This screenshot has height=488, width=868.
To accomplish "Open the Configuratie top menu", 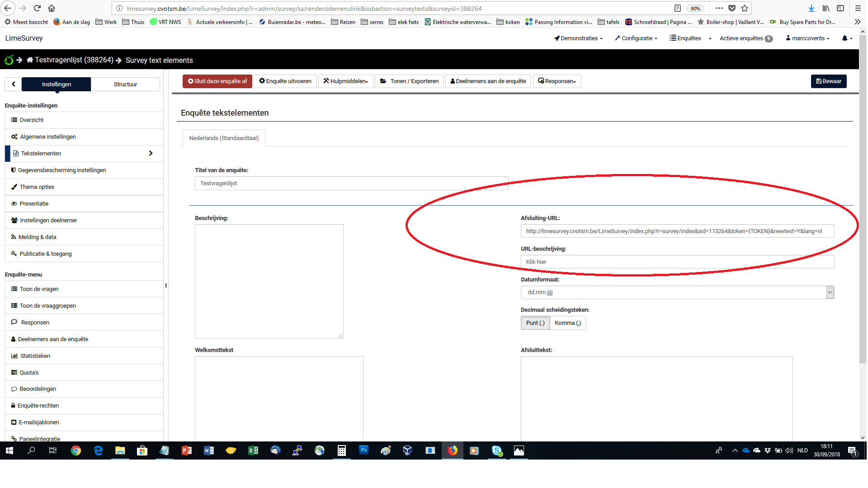I will (x=636, y=38).
